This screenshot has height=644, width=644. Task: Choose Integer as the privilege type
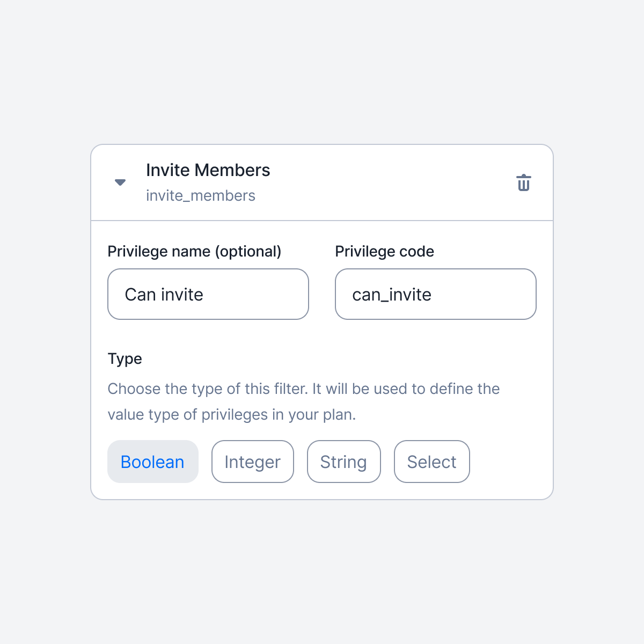point(253,462)
